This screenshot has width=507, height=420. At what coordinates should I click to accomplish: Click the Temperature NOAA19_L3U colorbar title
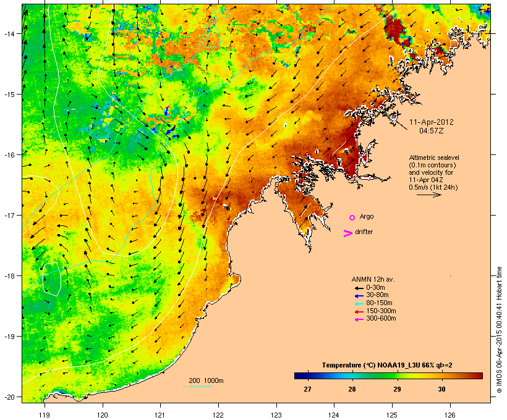point(387,366)
